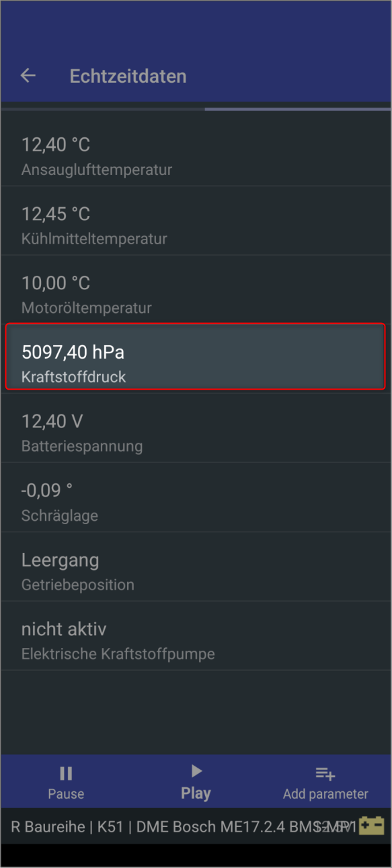Switch to the left tab indicator
392x868 pixels.
(103, 107)
